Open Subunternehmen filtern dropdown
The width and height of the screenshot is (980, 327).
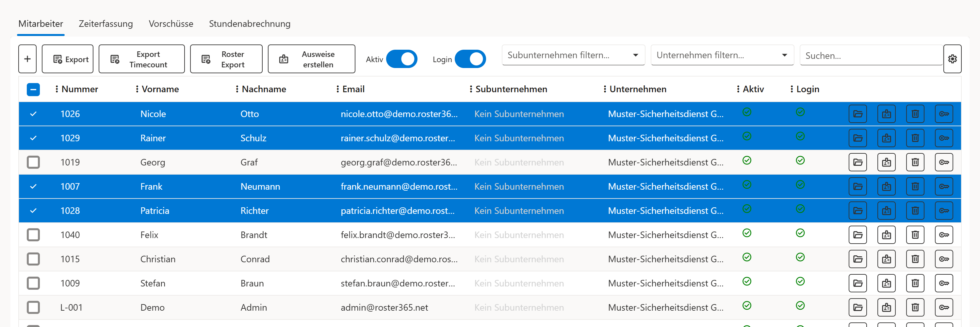573,55
